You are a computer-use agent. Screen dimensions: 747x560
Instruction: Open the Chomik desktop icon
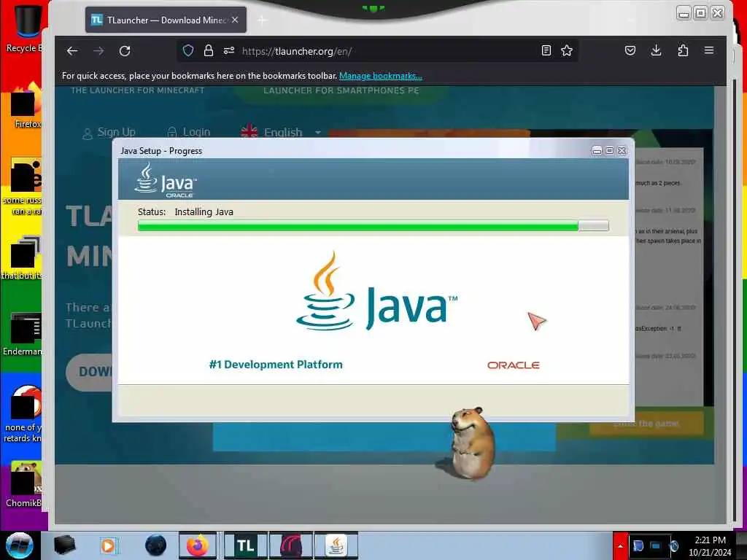click(x=24, y=484)
